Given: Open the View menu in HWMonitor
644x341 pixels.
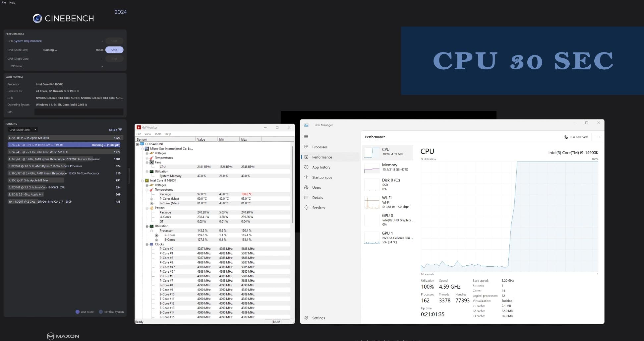Looking at the screenshot, I should [147, 134].
